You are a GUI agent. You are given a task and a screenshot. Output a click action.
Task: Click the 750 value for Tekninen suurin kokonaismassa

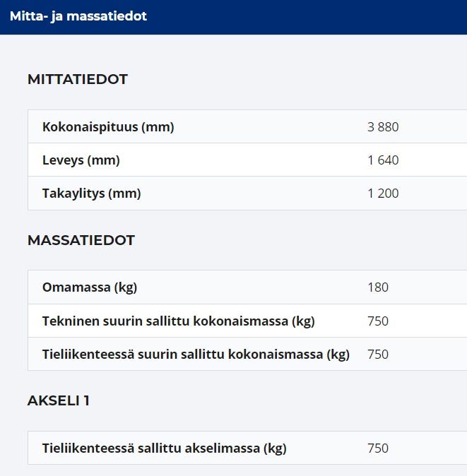[378, 321]
